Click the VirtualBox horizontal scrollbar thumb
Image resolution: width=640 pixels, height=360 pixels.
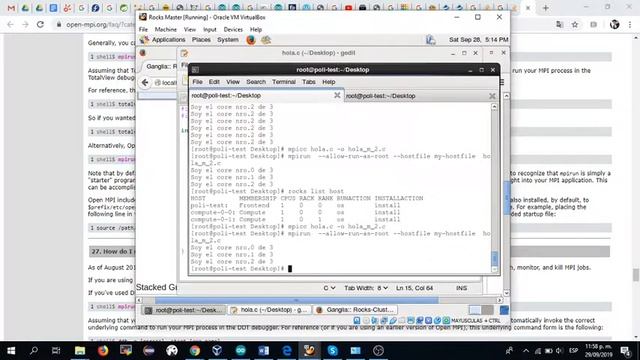(x=296, y=300)
